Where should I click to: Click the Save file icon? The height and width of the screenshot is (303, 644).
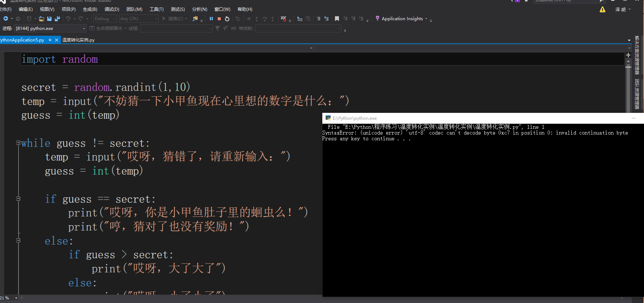pyautogui.click(x=49, y=19)
